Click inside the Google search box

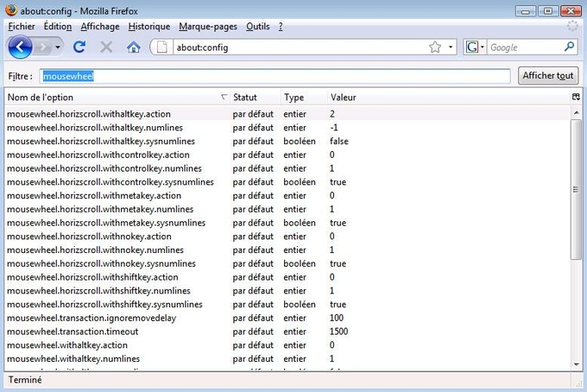coord(525,47)
